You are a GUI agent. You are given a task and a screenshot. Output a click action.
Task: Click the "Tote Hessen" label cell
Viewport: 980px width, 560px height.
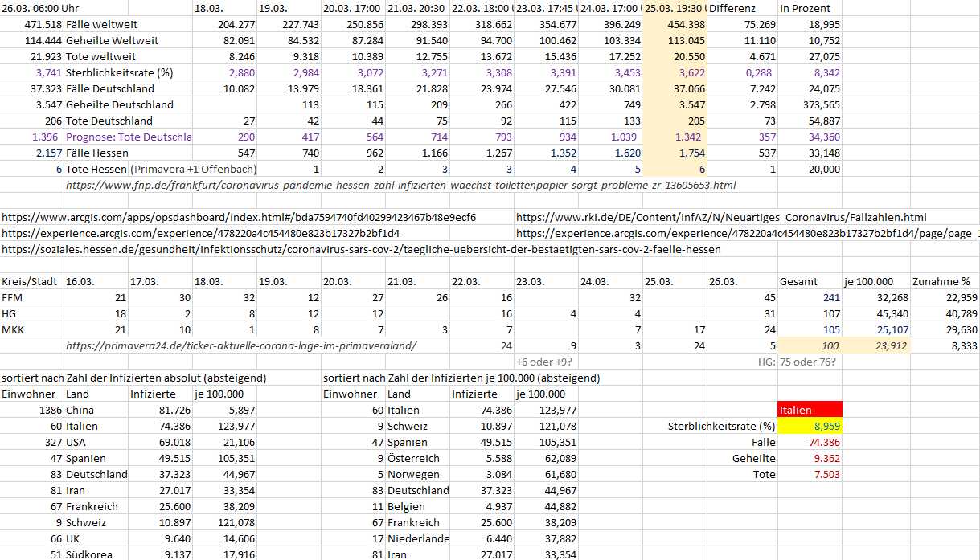coord(96,169)
